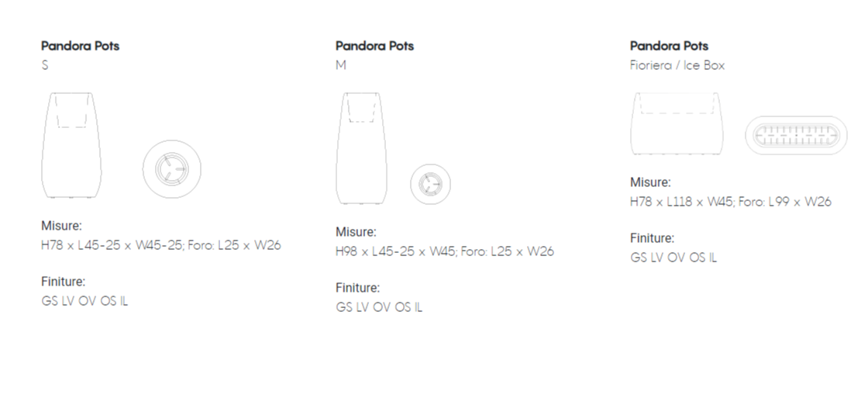The width and height of the screenshot is (868, 412).
Task: Click the size label S
Action: tap(45, 65)
